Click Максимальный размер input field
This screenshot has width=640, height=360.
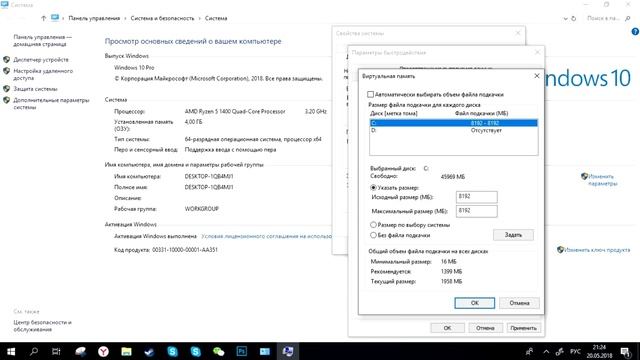click(476, 211)
